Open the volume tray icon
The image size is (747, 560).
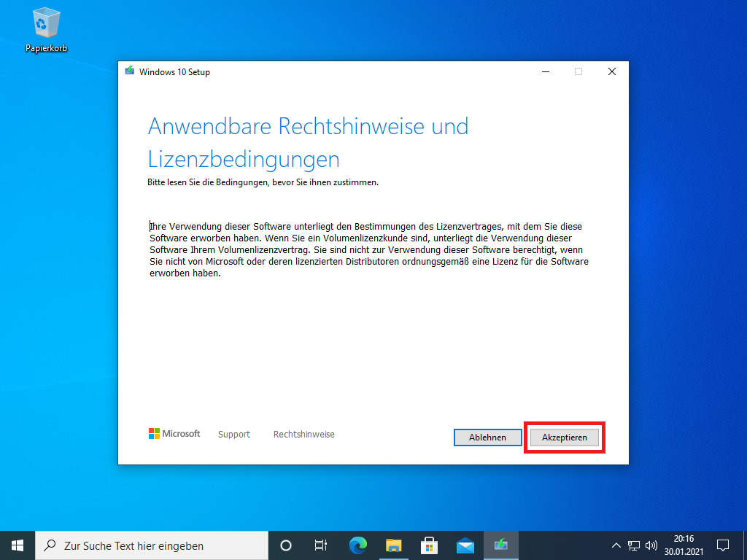(x=651, y=545)
